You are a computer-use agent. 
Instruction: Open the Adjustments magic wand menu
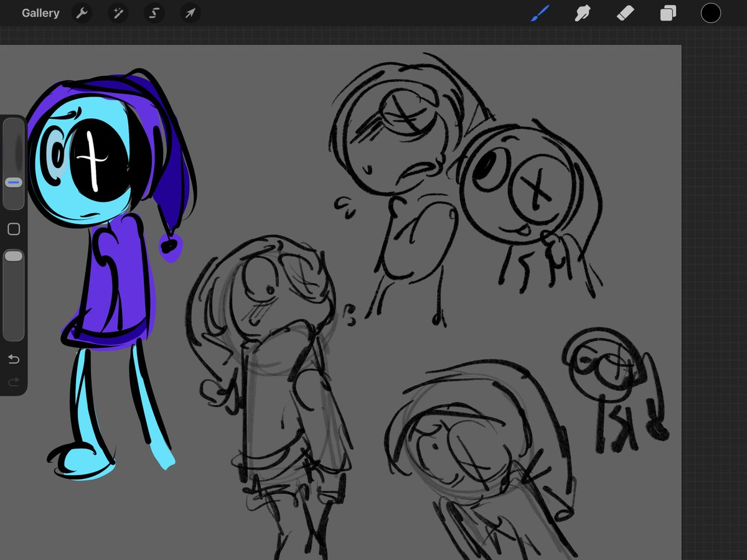pos(118,13)
